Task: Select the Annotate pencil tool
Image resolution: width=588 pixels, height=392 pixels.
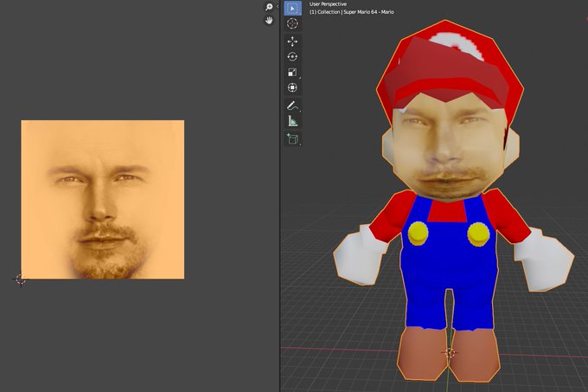Action: pos(292,106)
